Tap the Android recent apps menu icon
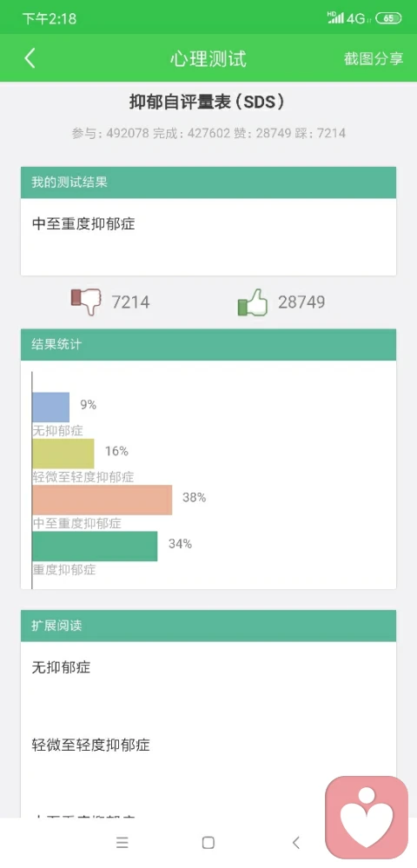Viewport: 417px width, 868px height. click(122, 843)
